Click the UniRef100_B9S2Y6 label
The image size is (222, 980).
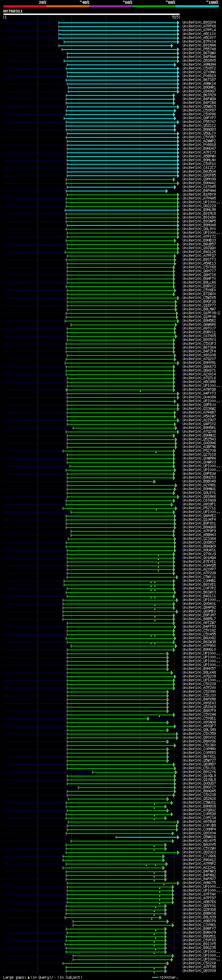[199, 772]
